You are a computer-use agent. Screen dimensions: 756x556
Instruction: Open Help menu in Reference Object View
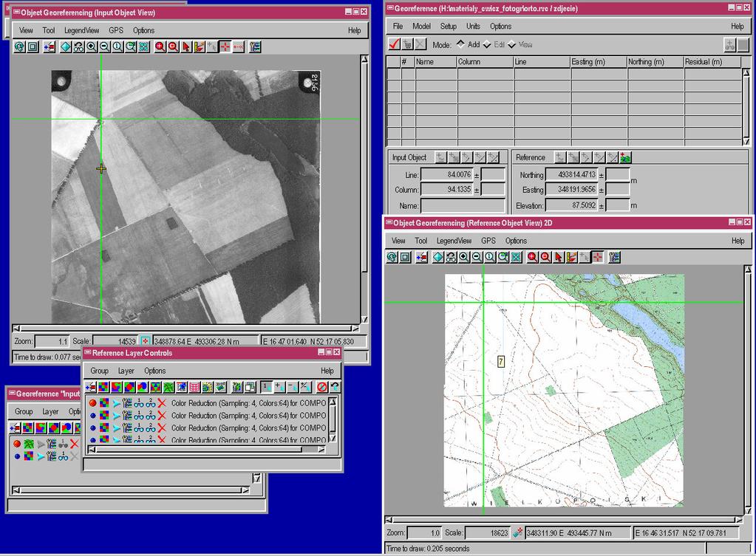tap(738, 241)
